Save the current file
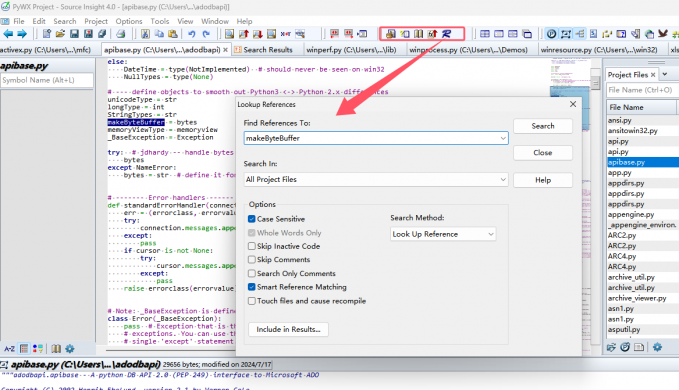 coord(74,34)
